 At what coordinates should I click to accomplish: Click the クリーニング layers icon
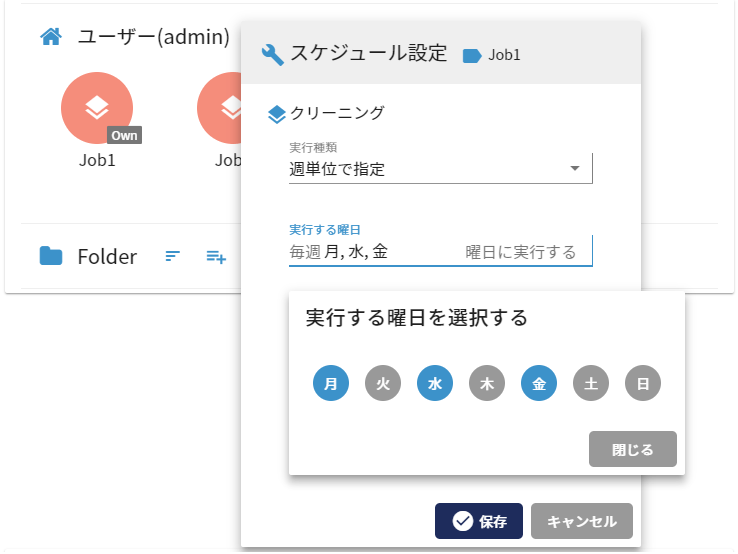coord(277,114)
